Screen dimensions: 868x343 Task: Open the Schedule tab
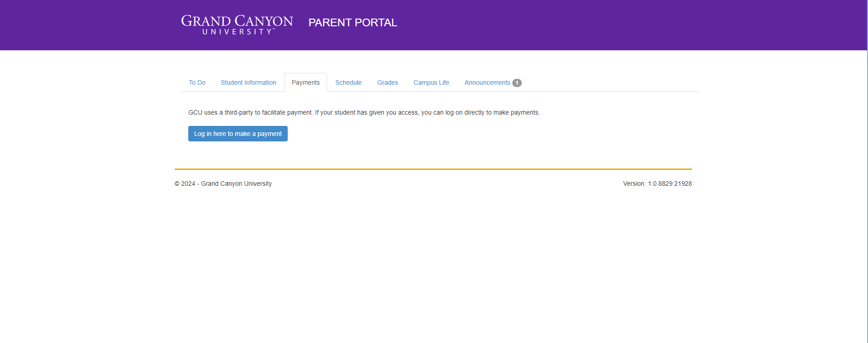pos(348,82)
